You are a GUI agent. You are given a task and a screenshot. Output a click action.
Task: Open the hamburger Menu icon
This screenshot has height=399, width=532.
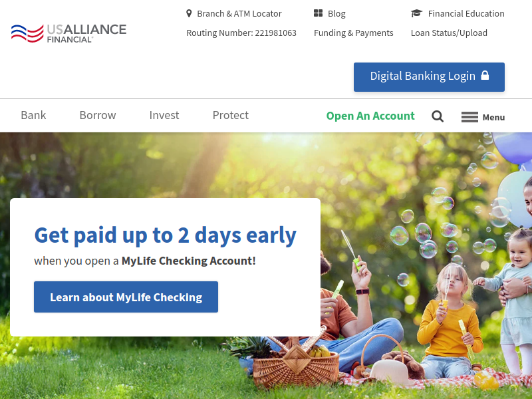click(x=469, y=117)
